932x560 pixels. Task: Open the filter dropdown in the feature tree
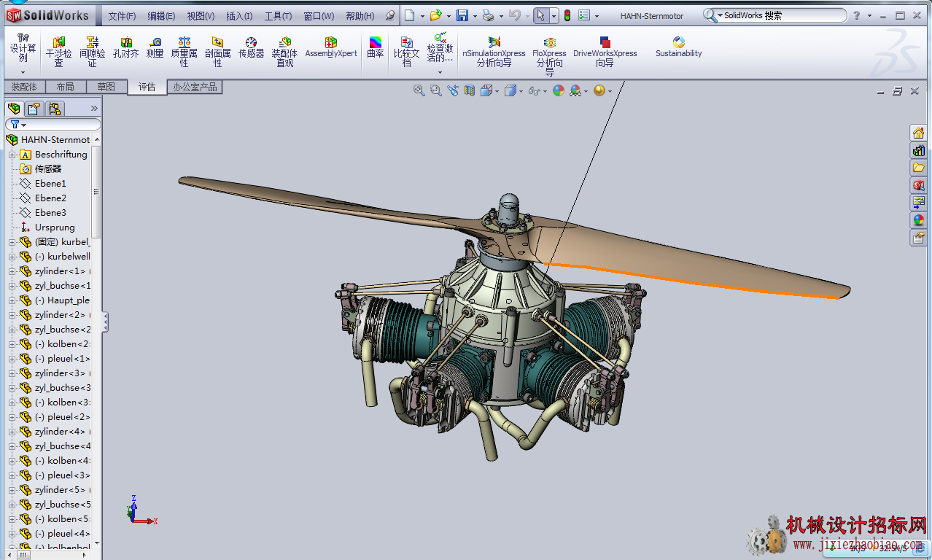[24, 125]
